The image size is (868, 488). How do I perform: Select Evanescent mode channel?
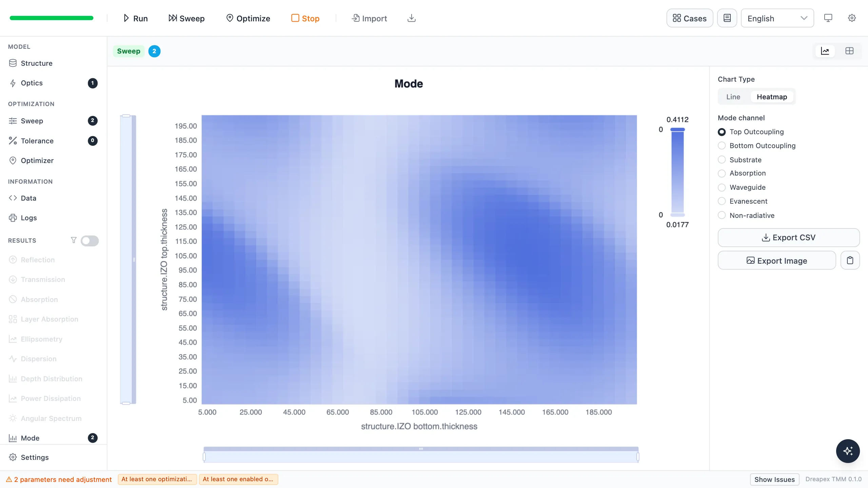click(743, 201)
